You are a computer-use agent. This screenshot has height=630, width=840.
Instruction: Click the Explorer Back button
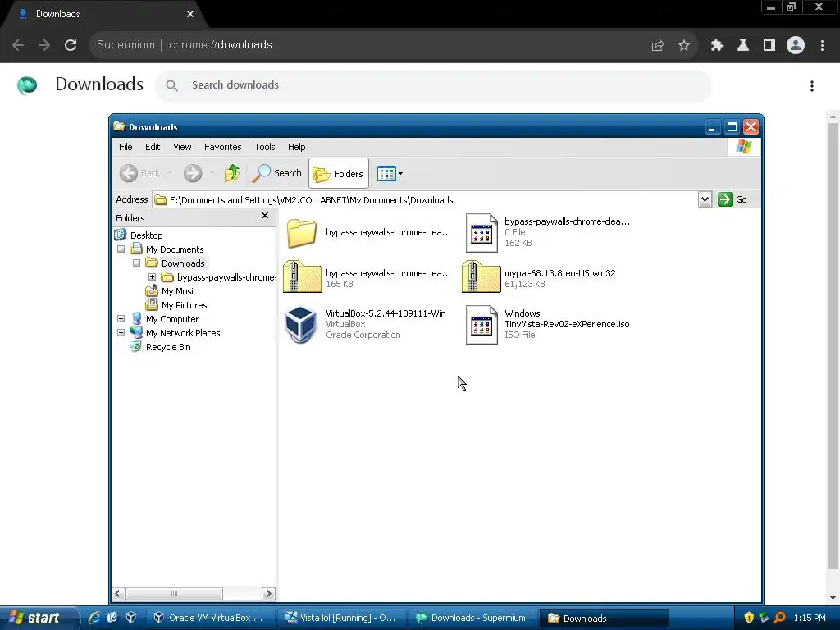tap(139, 173)
